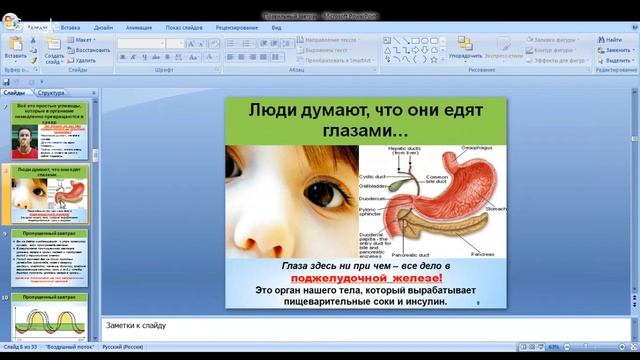This screenshot has width=640, height=360.
Task: Switch to Normal view in status bar
Action: coord(523,347)
